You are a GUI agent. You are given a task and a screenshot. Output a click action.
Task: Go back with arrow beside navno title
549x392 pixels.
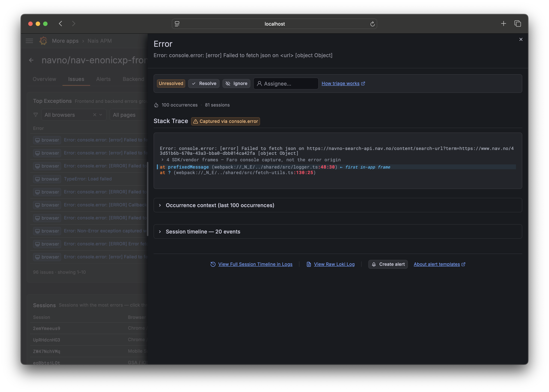[31, 60]
